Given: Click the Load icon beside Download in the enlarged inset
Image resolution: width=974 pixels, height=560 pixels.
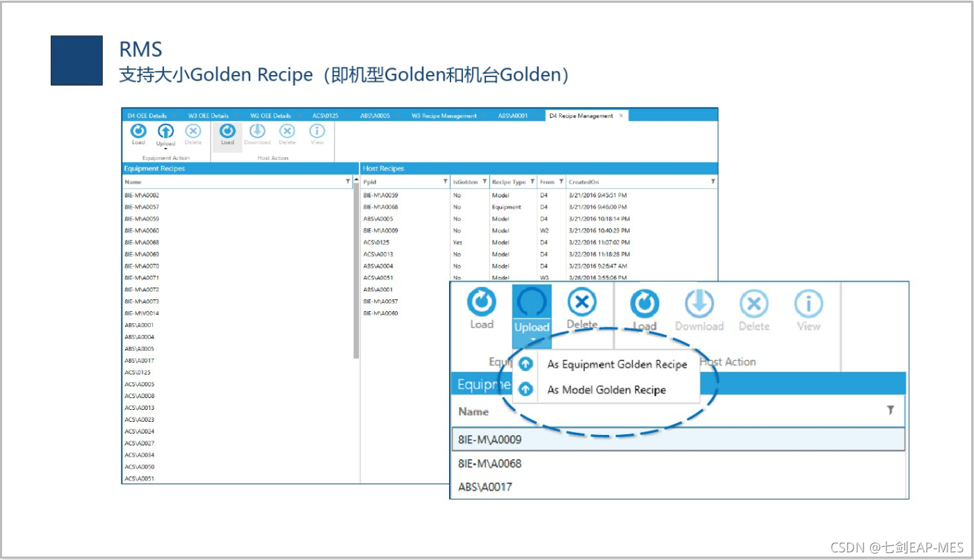Looking at the screenshot, I should tap(644, 304).
